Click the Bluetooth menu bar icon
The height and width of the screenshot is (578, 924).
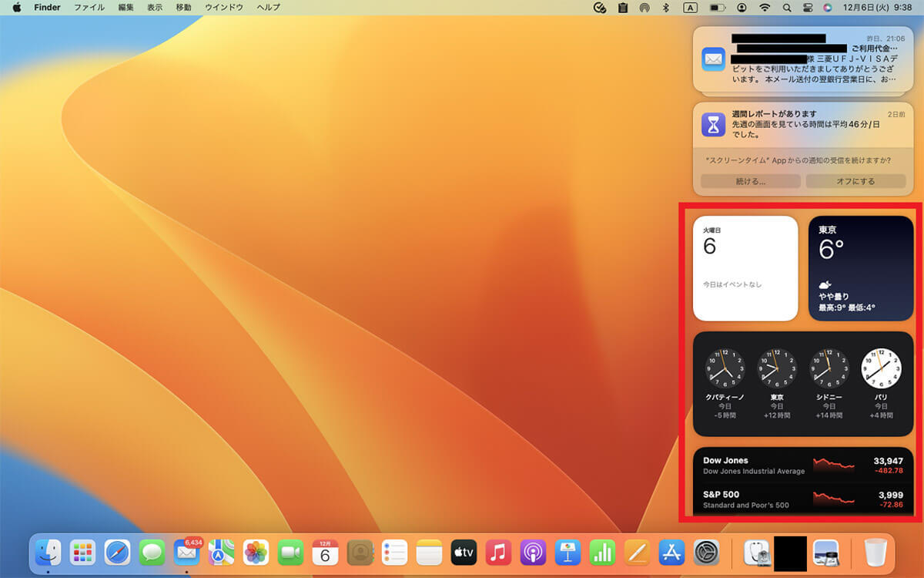[666, 7]
